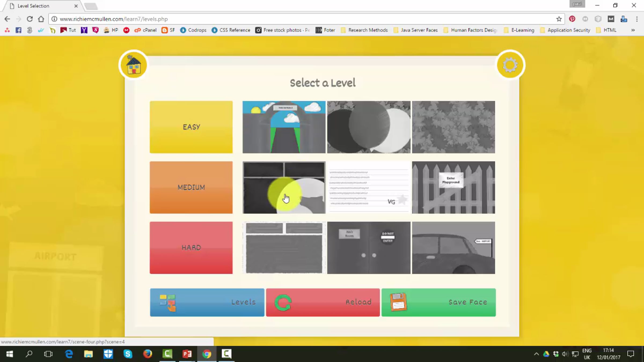Select the MEDIUM difficulty button
Viewport: 644px width, 362px height.
click(191, 187)
